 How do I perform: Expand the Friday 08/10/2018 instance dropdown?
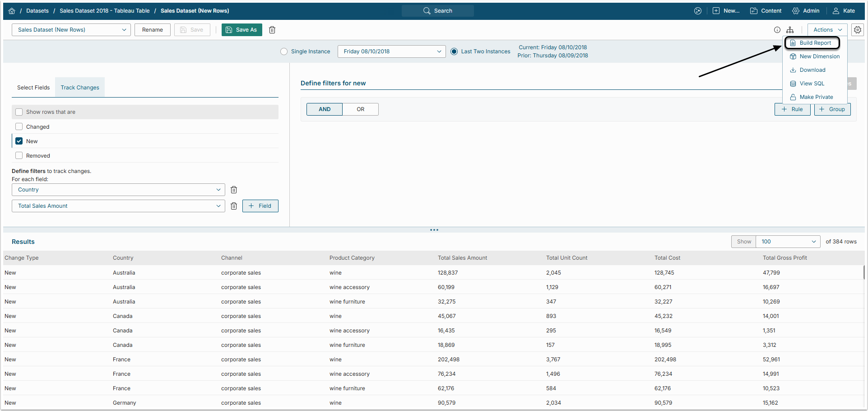[391, 51]
